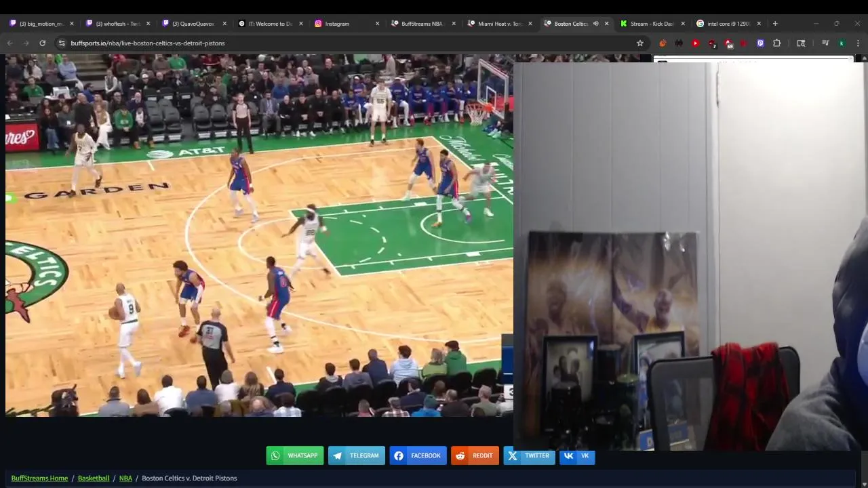Open the Extensions puzzle piece menu
The image size is (868, 488).
click(777, 43)
